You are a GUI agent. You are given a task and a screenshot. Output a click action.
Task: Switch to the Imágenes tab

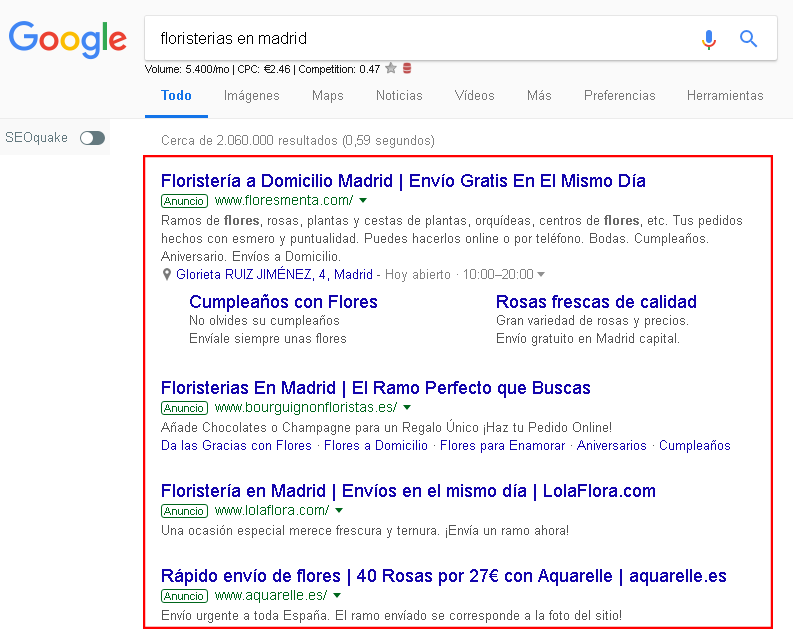click(x=251, y=96)
